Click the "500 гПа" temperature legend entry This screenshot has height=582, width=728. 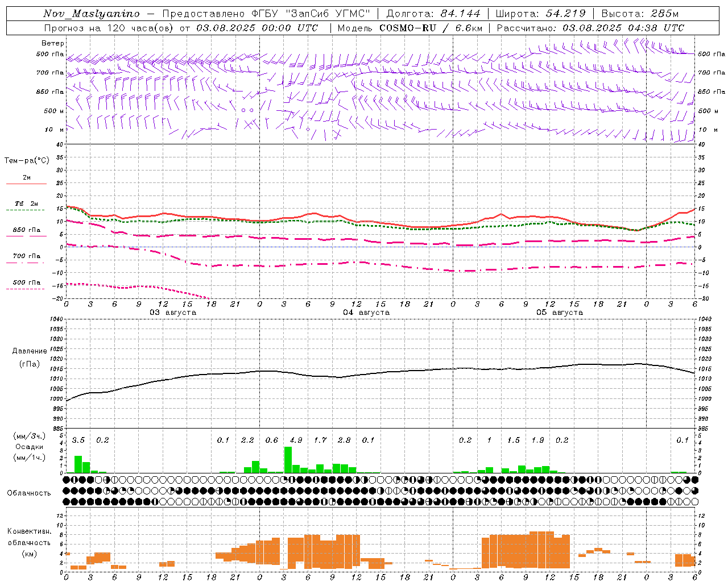coord(27,282)
